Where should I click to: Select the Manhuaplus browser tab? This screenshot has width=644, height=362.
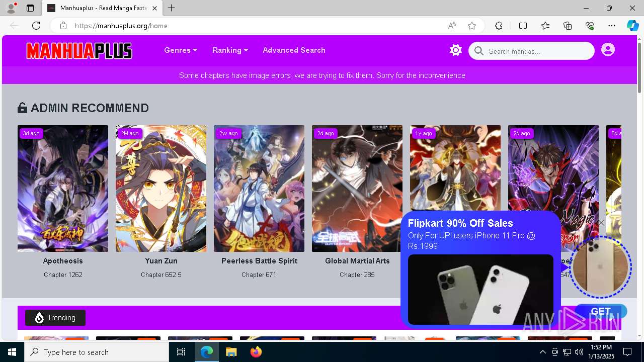tap(102, 8)
